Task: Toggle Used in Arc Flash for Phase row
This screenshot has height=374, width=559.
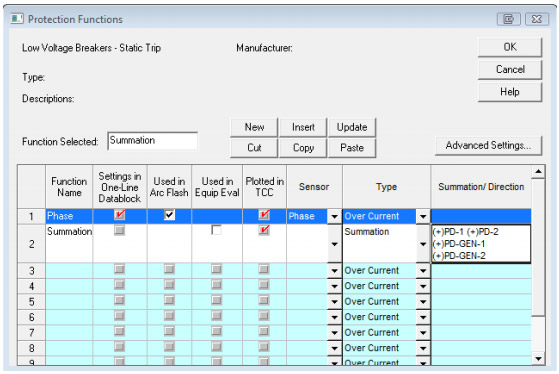Action: (x=169, y=215)
